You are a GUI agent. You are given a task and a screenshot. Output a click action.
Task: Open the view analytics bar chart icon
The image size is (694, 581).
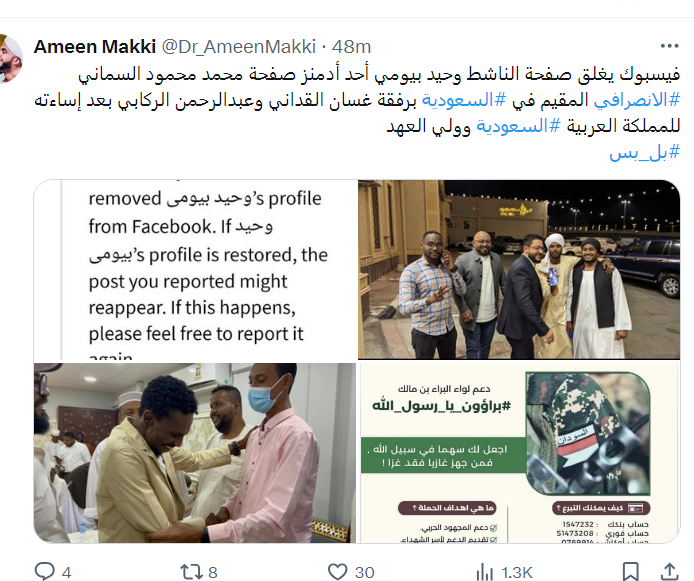[485, 572]
